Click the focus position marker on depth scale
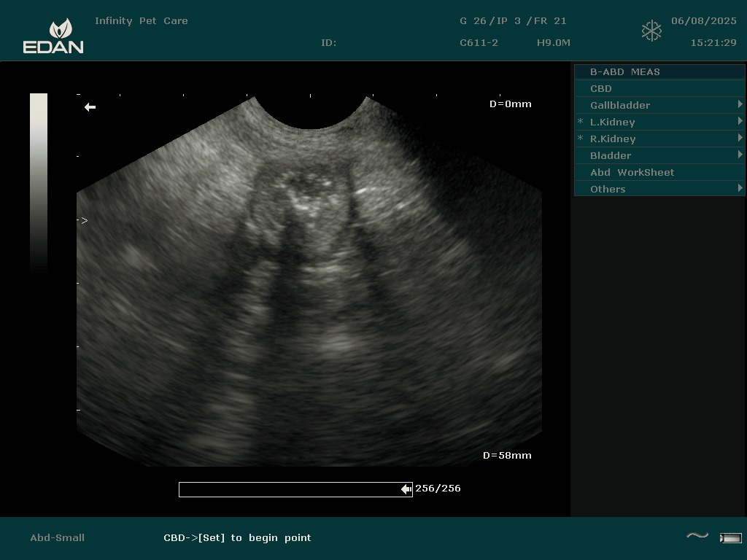Image resolution: width=747 pixels, height=560 pixels. tap(84, 220)
